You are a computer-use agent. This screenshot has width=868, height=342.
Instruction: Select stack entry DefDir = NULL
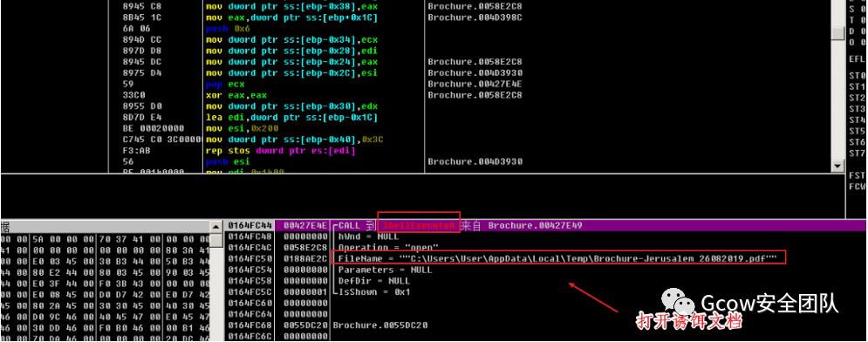pos(373,281)
